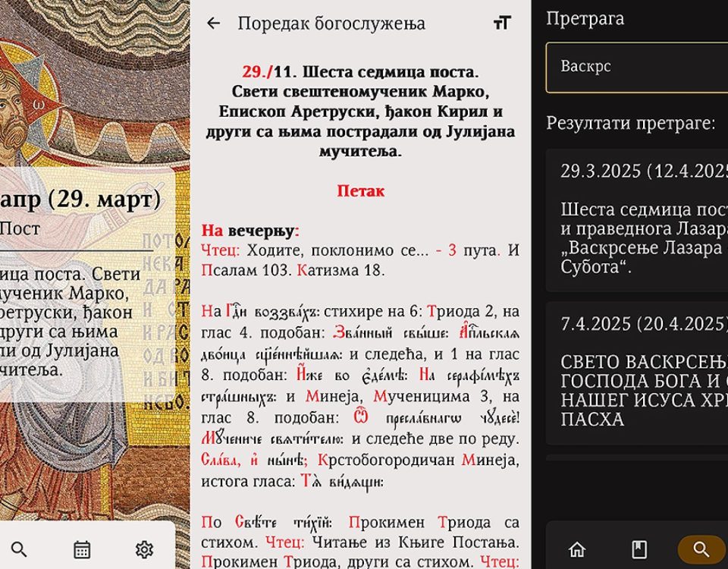Go to home in the dark navigation bar
This screenshot has height=569, width=728.
point(577,549)
